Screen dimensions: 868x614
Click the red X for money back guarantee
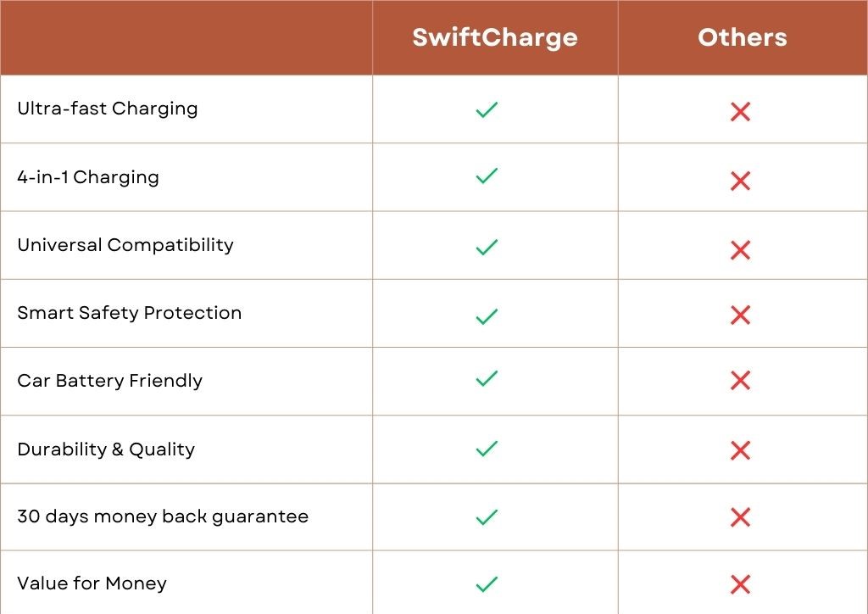tap(740, 517)
